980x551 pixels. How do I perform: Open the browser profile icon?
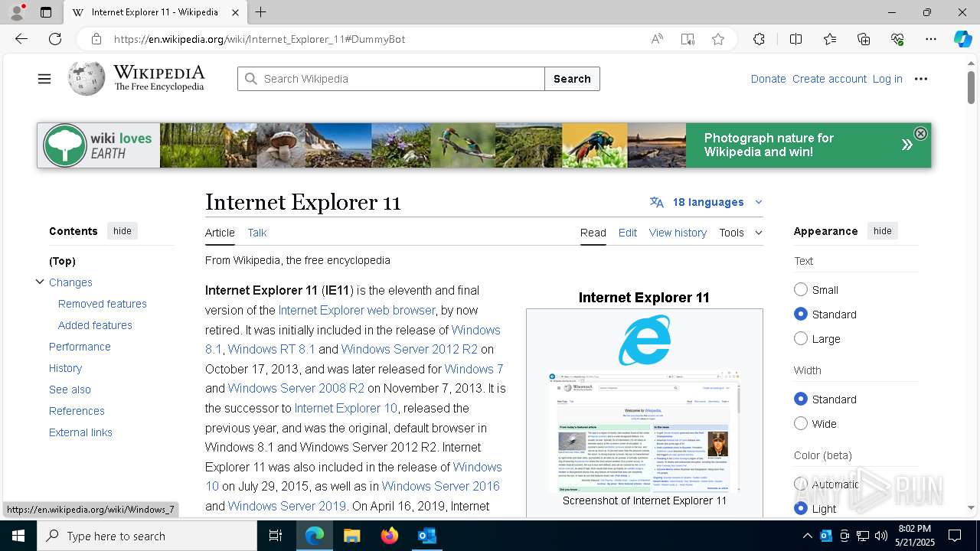17,12
